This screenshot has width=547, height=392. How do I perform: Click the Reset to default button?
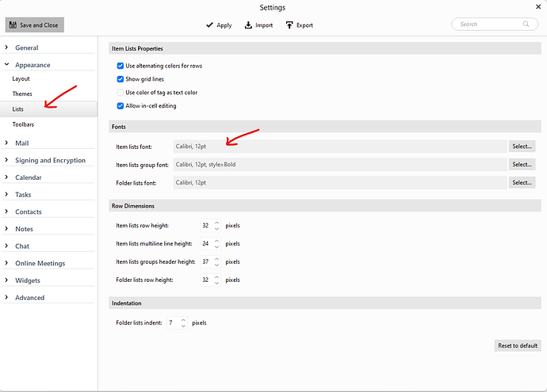click(518, 345)
